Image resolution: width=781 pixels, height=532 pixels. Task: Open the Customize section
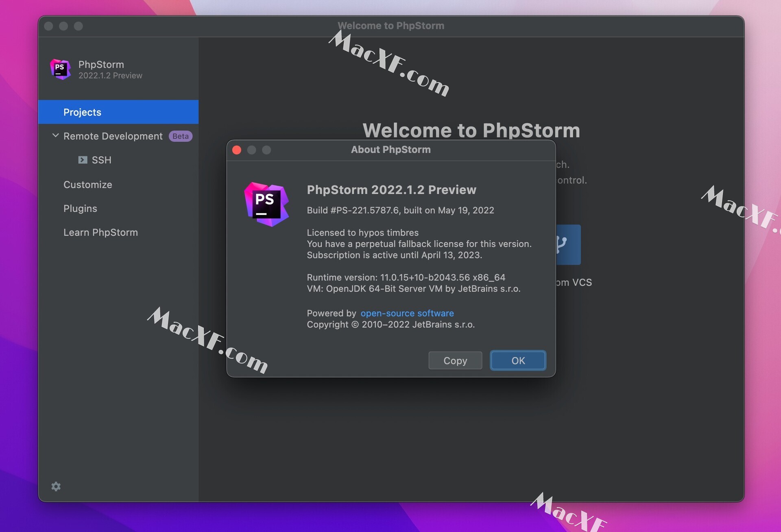(87, 185)
